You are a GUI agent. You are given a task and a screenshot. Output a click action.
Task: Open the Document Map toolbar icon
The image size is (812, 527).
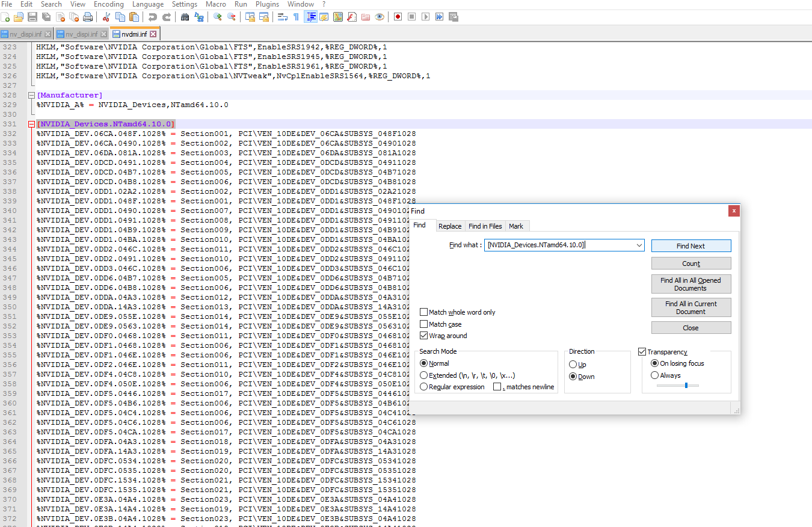click(338, 17)
